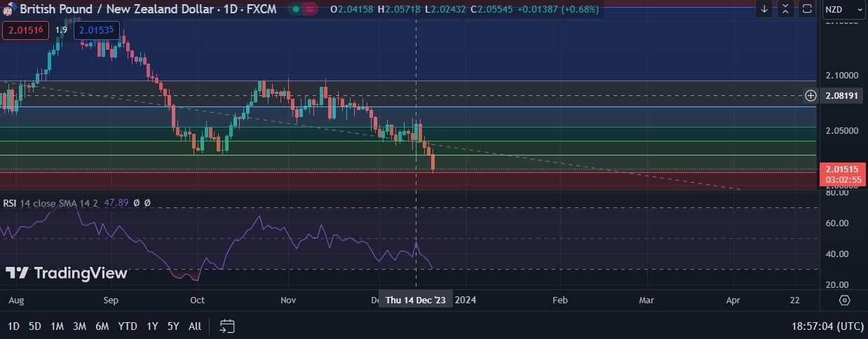Screen dimensions: 868x339
Task: Click the change value +0.01387 (+0.68%)
Action: [x=560, y=10]
